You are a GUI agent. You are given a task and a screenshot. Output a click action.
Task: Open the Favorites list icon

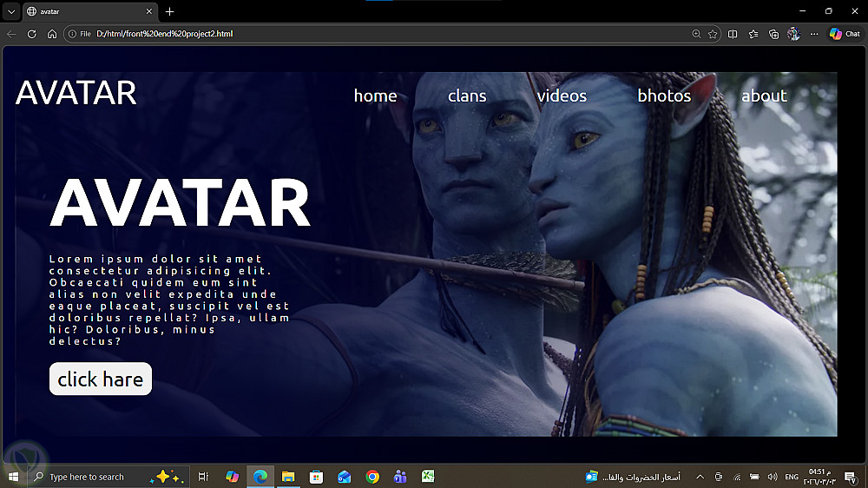753,34
